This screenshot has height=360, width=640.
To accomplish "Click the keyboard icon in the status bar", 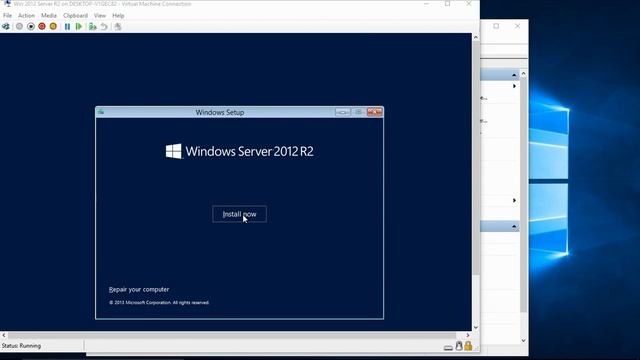I will (448, 347).
